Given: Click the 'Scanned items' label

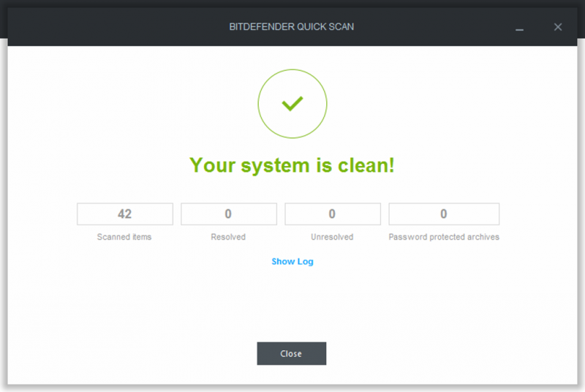Looking at the screenshot, I should click(124, 237).
